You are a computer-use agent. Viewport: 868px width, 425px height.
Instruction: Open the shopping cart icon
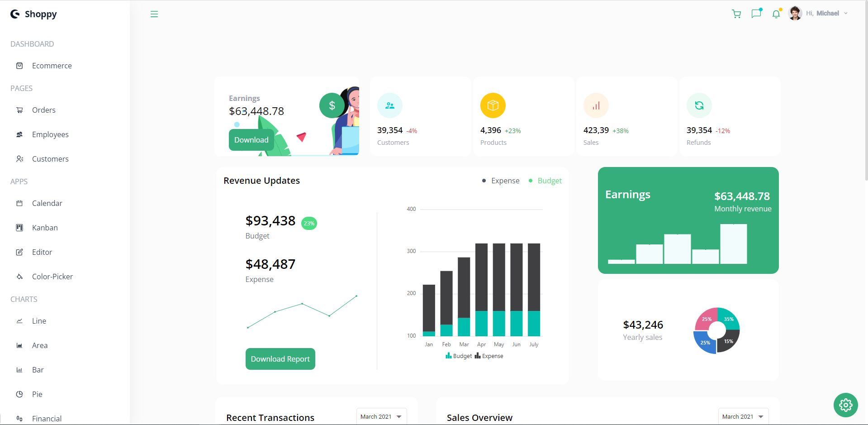(736, 14)
